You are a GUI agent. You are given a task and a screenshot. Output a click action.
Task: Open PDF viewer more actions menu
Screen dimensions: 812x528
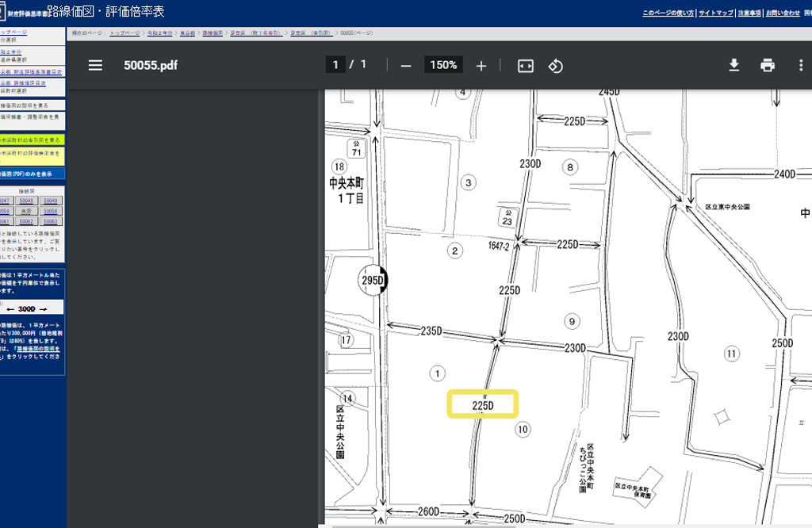pos(801,65)
